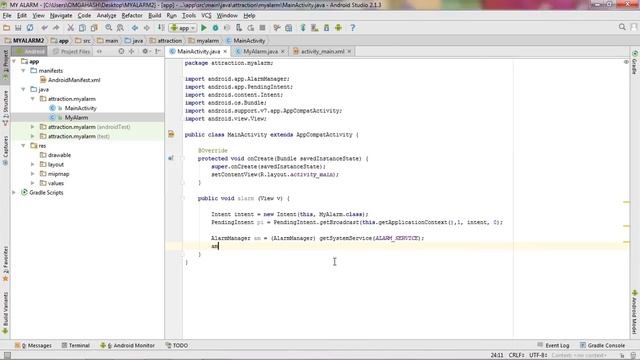Click the green Run button
Screen dimensions: 640x360
click(204, 28)
